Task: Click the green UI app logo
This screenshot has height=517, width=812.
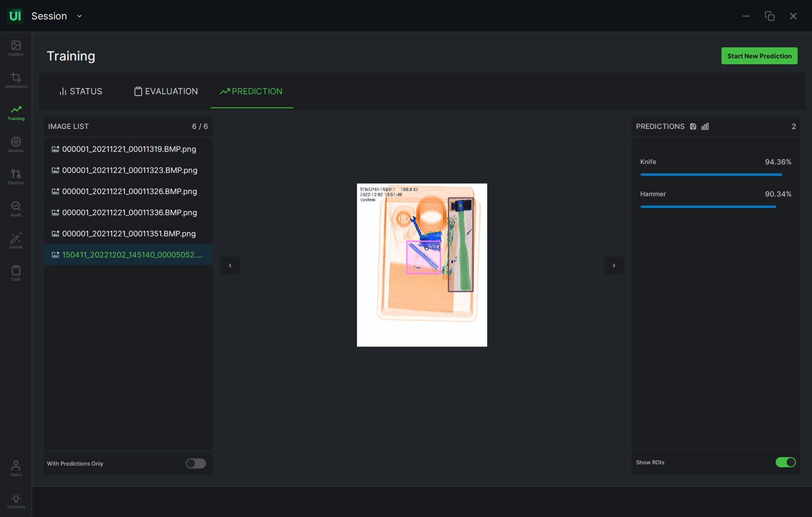Action: tap(15, 16)
